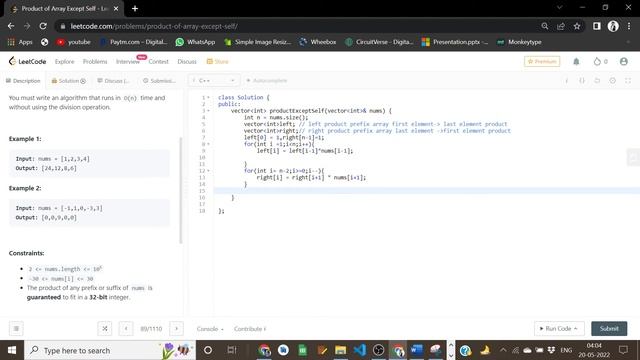Click the code braces format icon
This screenshot has height=360, width=640.
pos(582,81)
